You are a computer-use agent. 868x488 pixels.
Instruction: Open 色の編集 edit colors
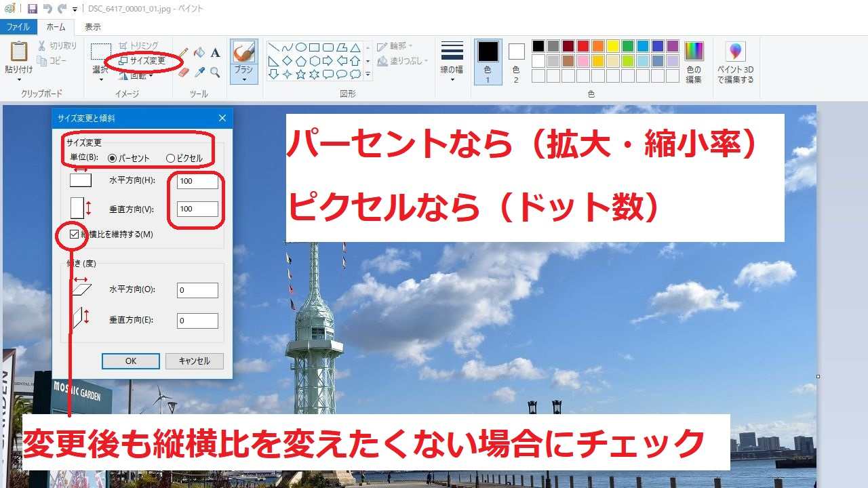[x=694, y=62]
